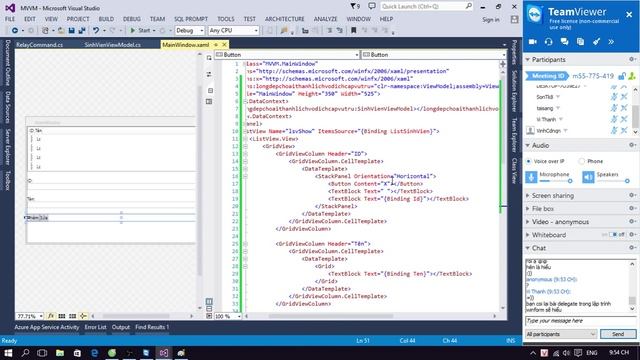
Task: Click the meeting lock icon
Action: click(x=622, y=76)
